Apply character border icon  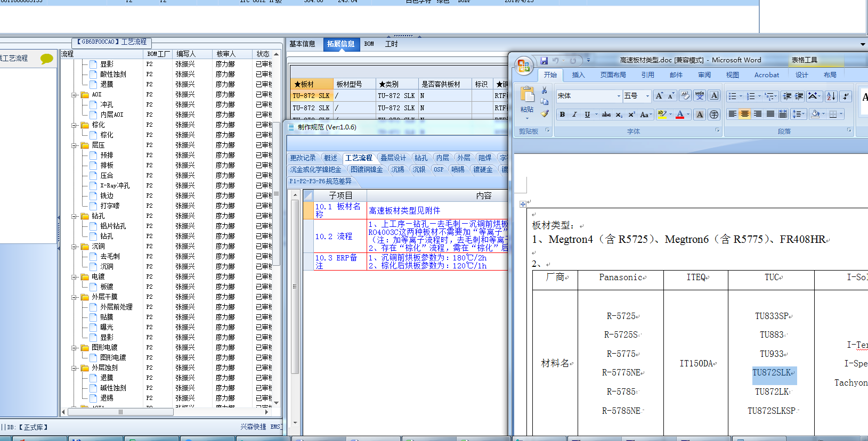click(x=714, y=96)
